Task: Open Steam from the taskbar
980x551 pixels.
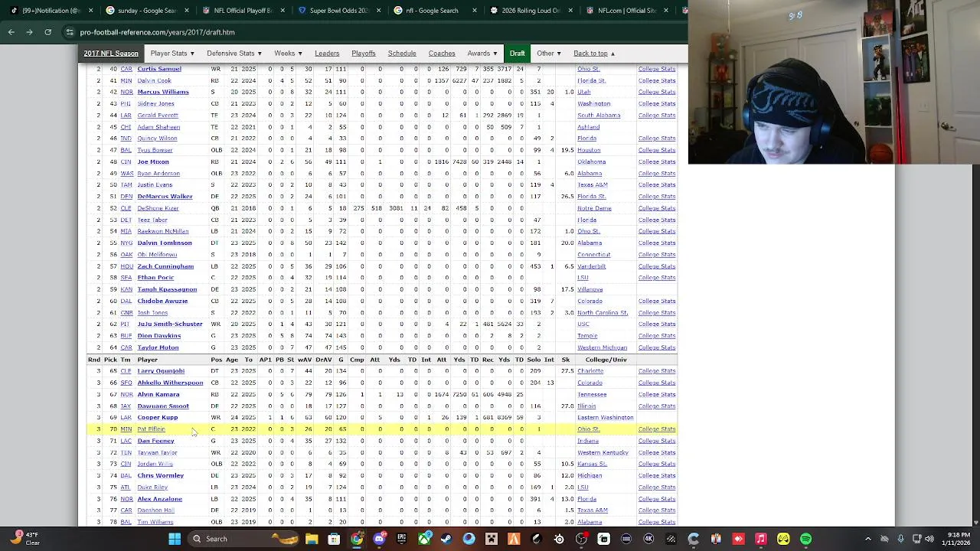Action: pos(446,539)
